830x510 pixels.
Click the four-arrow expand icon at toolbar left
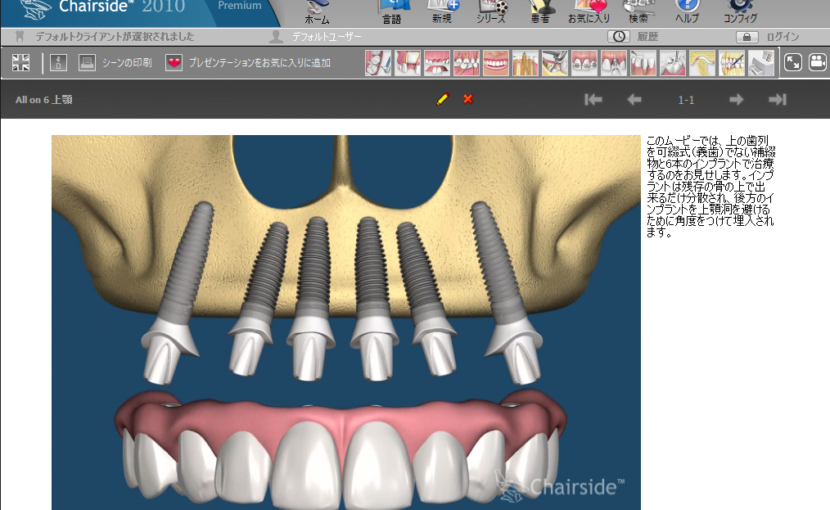click(21, 63)
